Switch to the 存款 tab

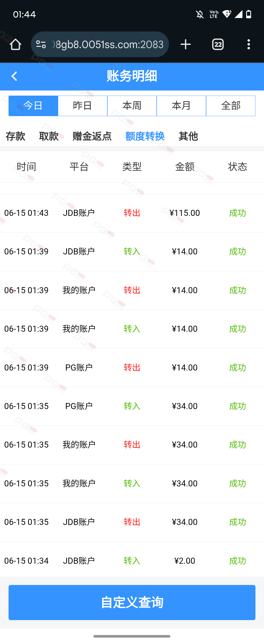point(16,136)
